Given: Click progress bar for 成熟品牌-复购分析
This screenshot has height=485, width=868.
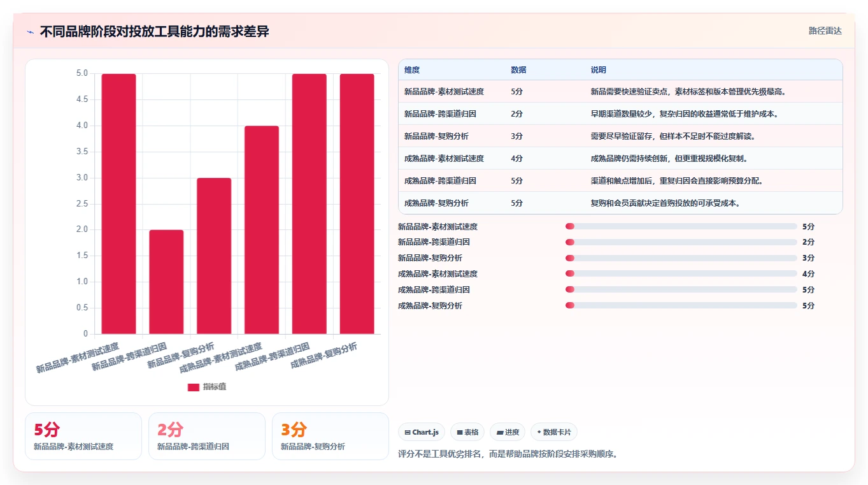Looking at the screenshot, I should click(681, 305).
